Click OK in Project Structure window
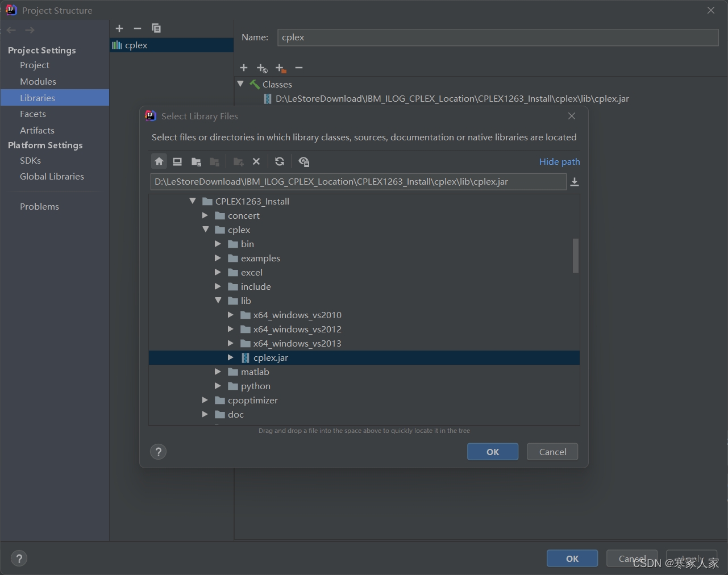 point(572,559)
